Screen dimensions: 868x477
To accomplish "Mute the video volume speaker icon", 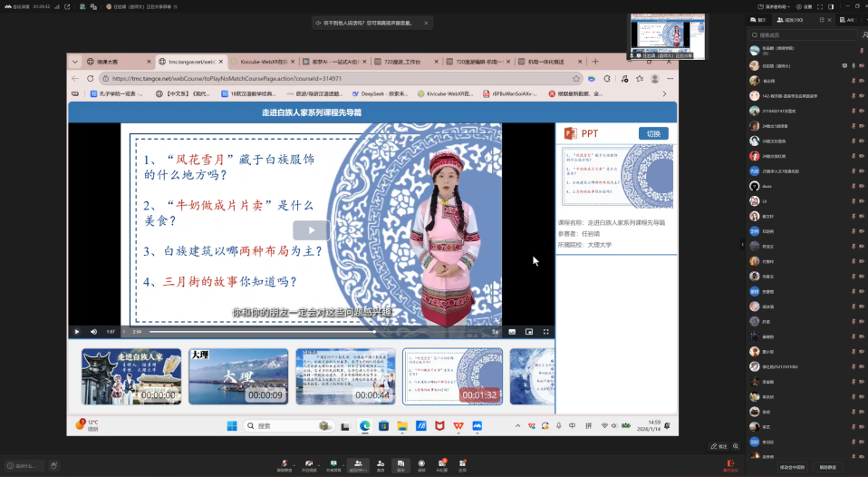I will tap(93, 332).
